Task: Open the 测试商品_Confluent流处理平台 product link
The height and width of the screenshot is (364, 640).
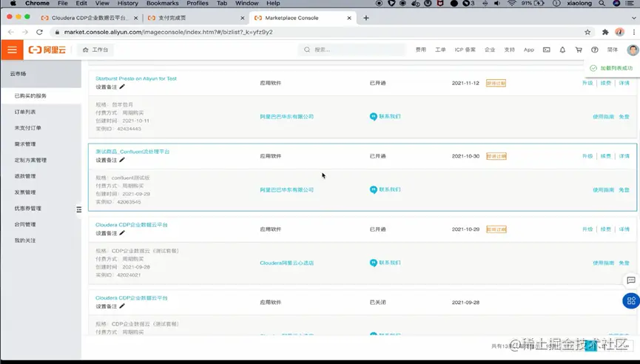Action: point(132,152)
